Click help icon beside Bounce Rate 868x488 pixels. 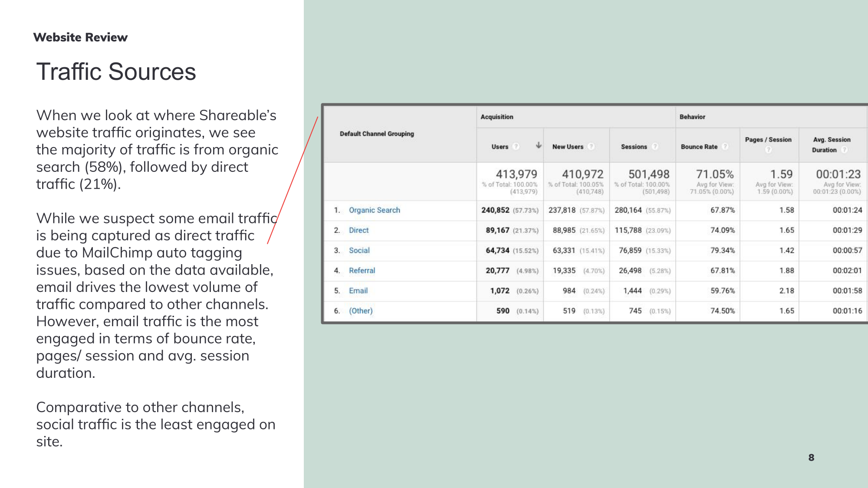click(725, 147)
